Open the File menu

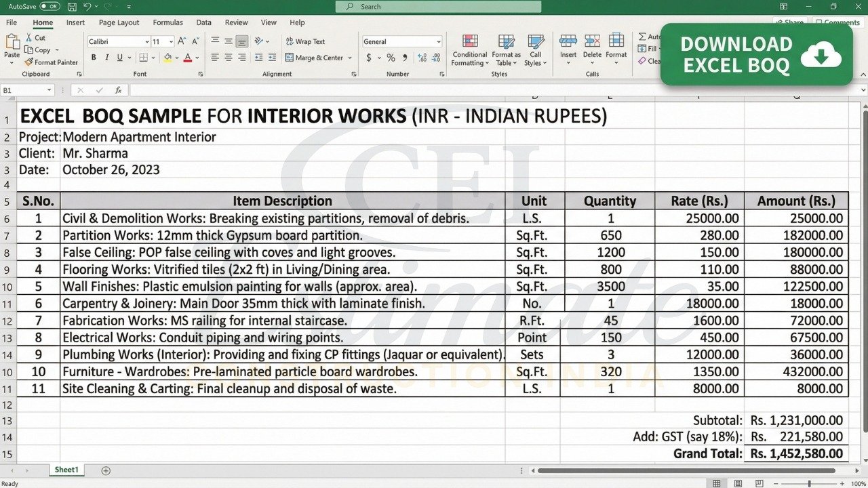12,22
